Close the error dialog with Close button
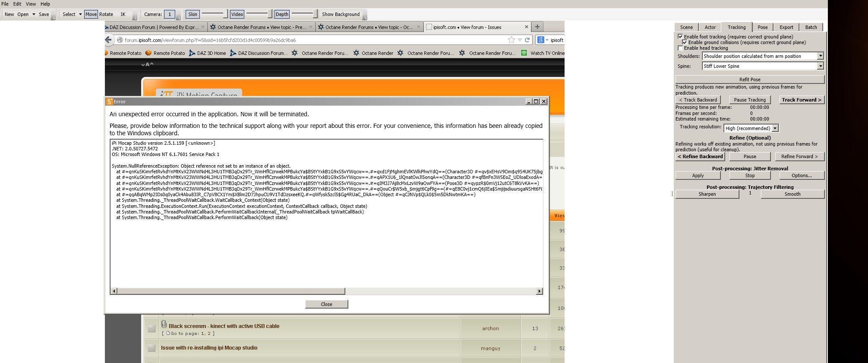The width and height of the screenshot is (868, 363). pos(326,304)
